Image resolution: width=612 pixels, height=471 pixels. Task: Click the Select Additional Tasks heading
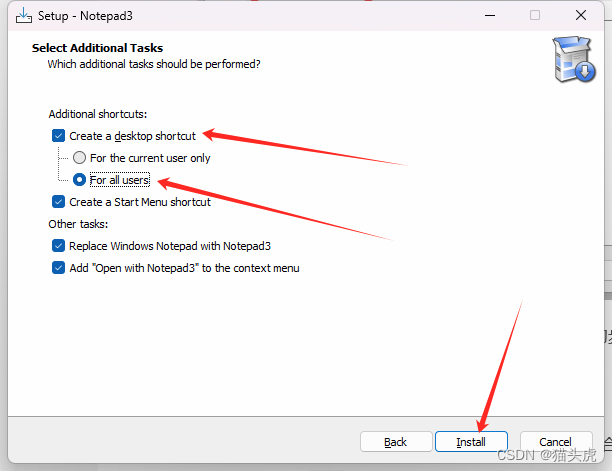pos(97,48)
